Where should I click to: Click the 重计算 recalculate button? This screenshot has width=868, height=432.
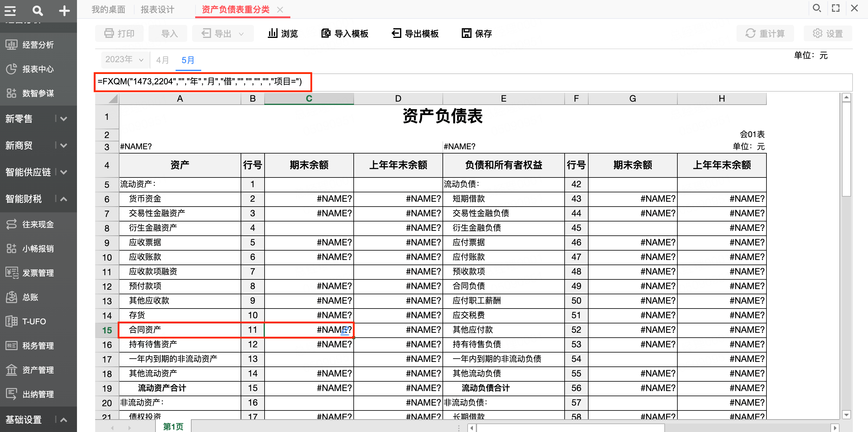coord(765,33)
